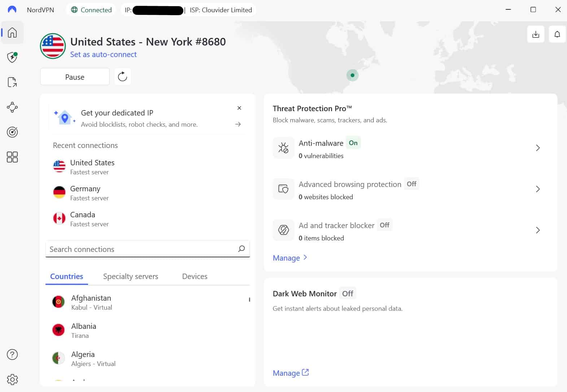Select Canada Fastest server text
This screenshot has width=567, height=392.
[90, 224]
